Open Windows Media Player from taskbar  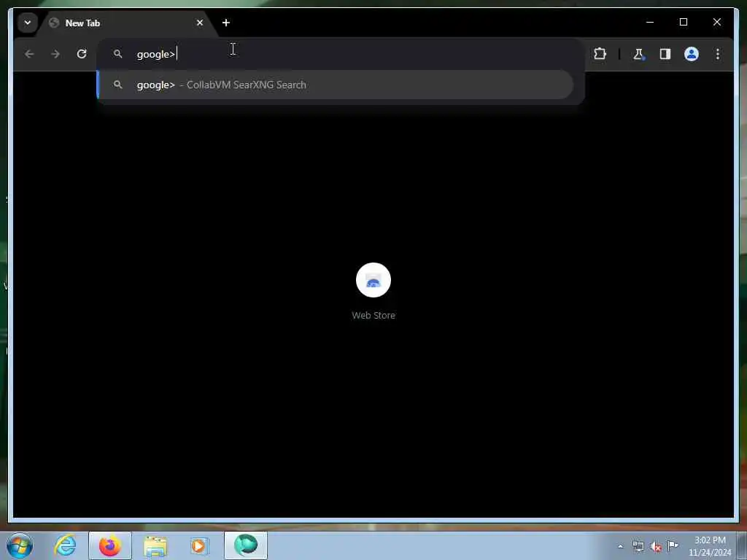(199, 545)
